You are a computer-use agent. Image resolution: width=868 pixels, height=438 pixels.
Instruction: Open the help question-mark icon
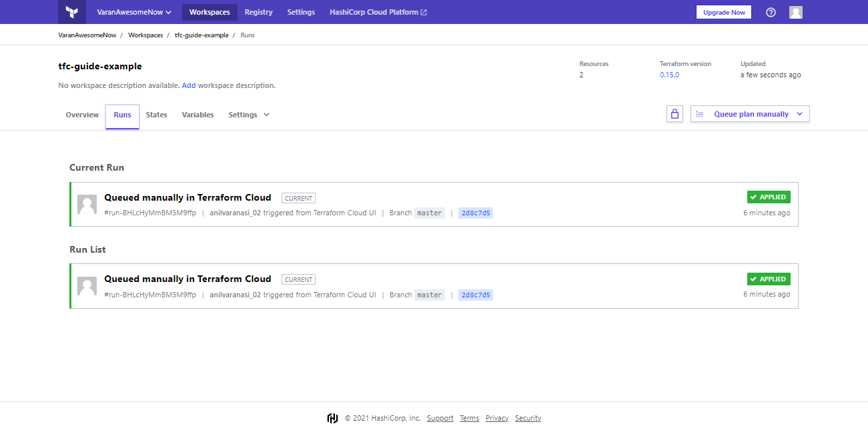[771, 12]
